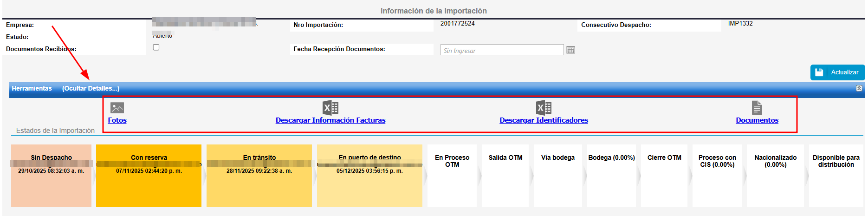
Task: Click the Descargar Identificadores link
Action: [544, 120]
